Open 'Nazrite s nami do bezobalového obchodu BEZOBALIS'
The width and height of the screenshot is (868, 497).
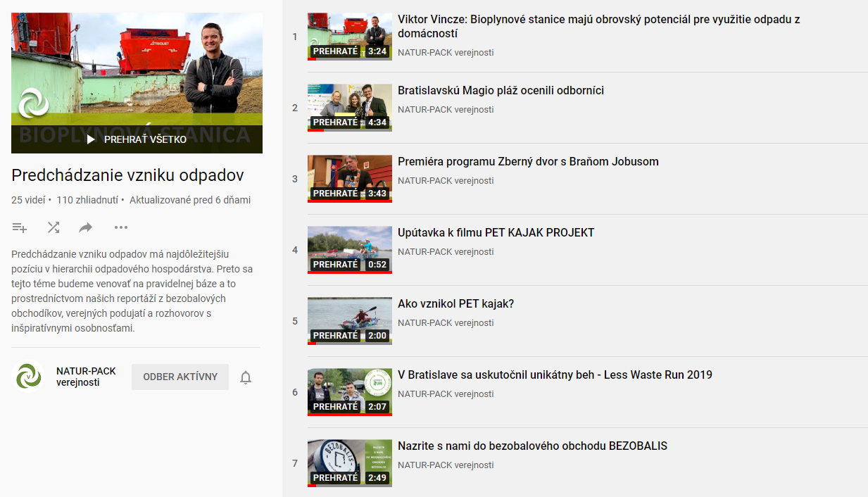tap(532, 446)
